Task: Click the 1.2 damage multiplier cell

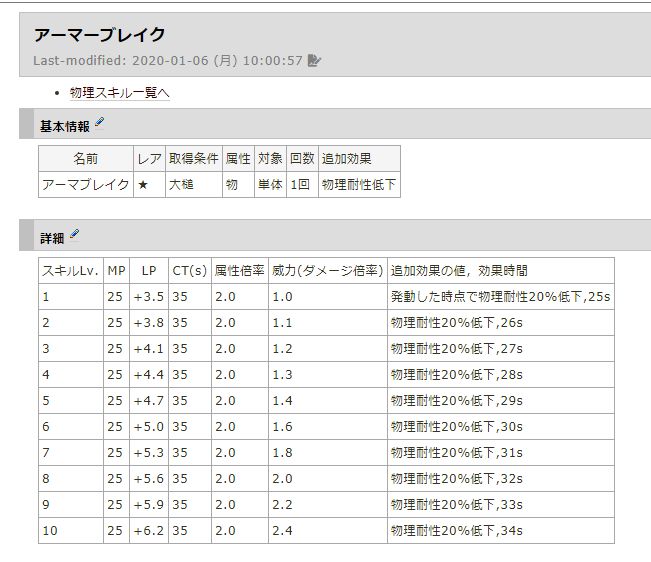Action: [x=328, y=349]
